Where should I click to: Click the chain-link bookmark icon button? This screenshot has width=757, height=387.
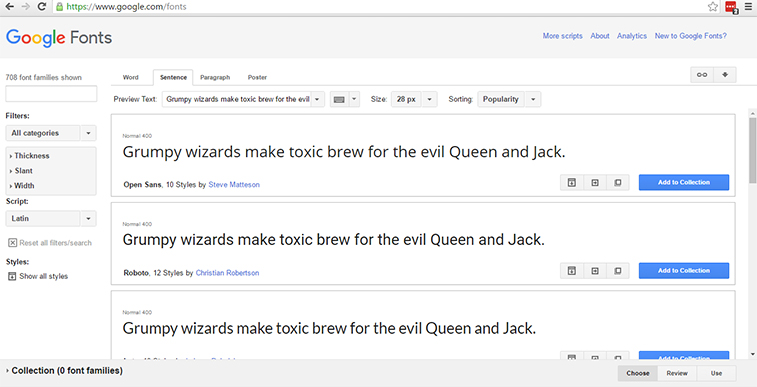point(702,75)
